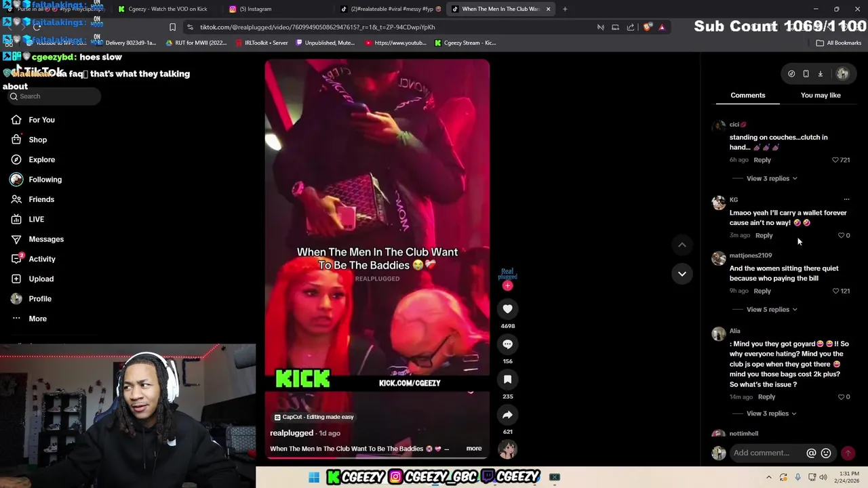Image resolution: width=868 pixels, height=488 pixels.
Task: Click the Upload plus icon
Action: [16, 279]
